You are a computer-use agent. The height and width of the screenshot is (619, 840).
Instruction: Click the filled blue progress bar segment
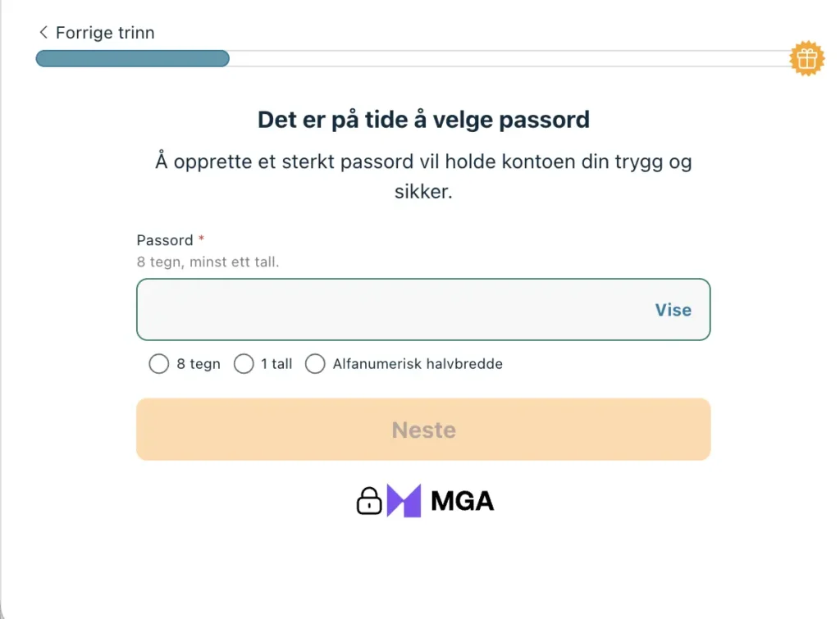[x=132, y=59]
